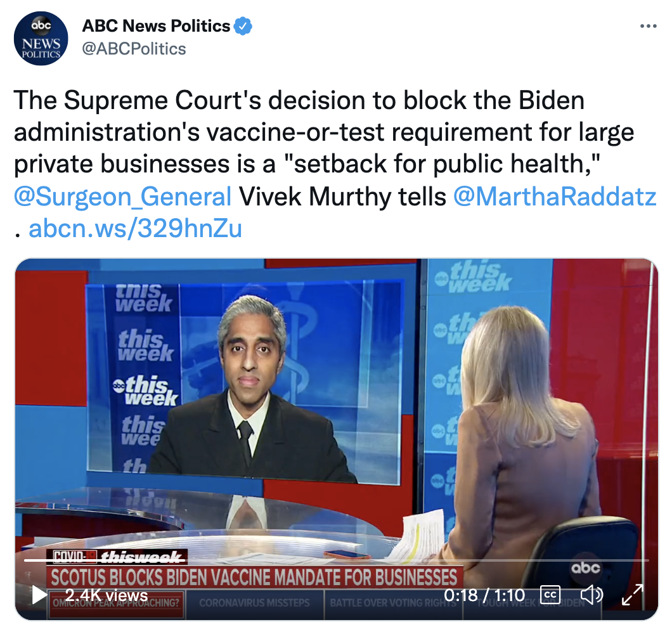The image size is (672, 634).
Task: Open the @Surgeon_General mention
Action: (122, 197)
